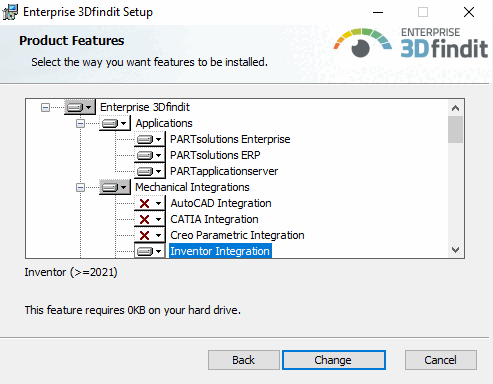The height and width of the screenshot is (384, 493).
Task: Open install-state dropdown for Mechanical Integrations
Action: [x=115, y=187]
